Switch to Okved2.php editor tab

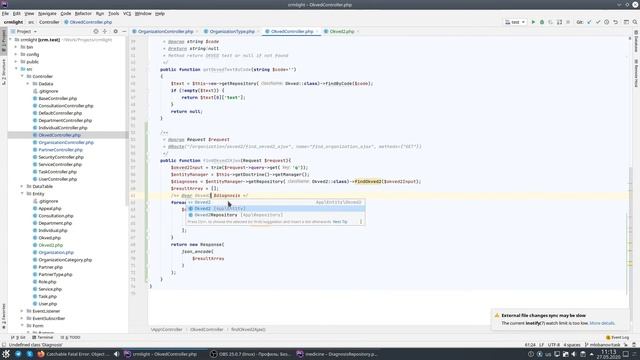(x=341, y=31)
